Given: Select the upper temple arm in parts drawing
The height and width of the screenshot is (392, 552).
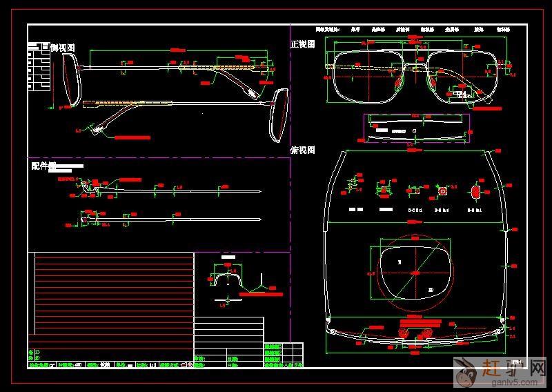Looking at the screenshot, I should click(x=172, y=191).
